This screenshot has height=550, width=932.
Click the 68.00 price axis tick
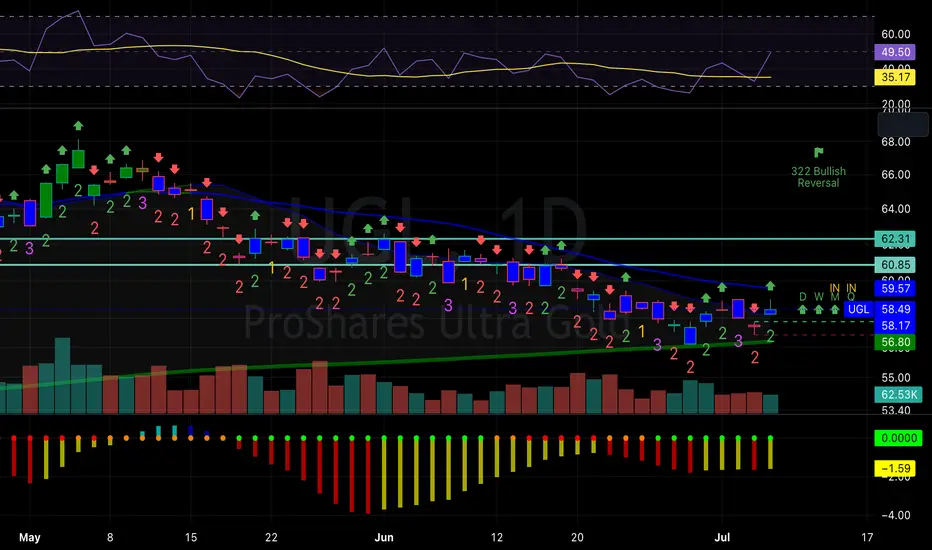pyautogui.click(x=895, y=142)
